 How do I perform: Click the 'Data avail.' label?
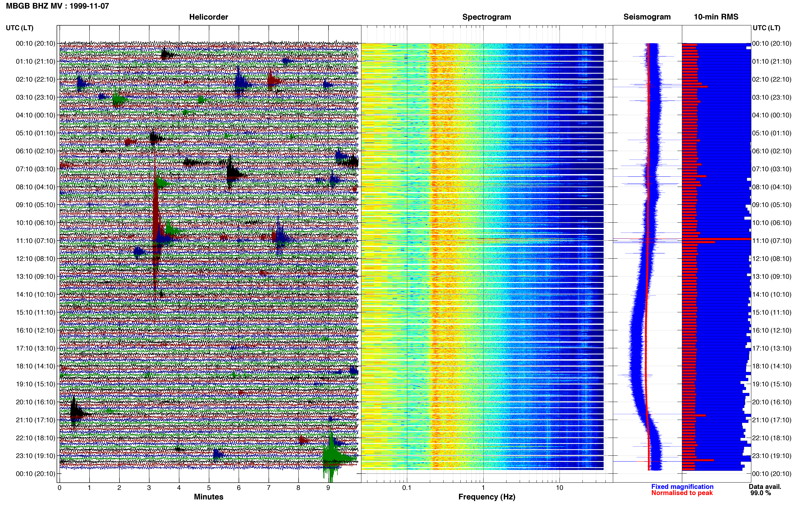[765, 487]
